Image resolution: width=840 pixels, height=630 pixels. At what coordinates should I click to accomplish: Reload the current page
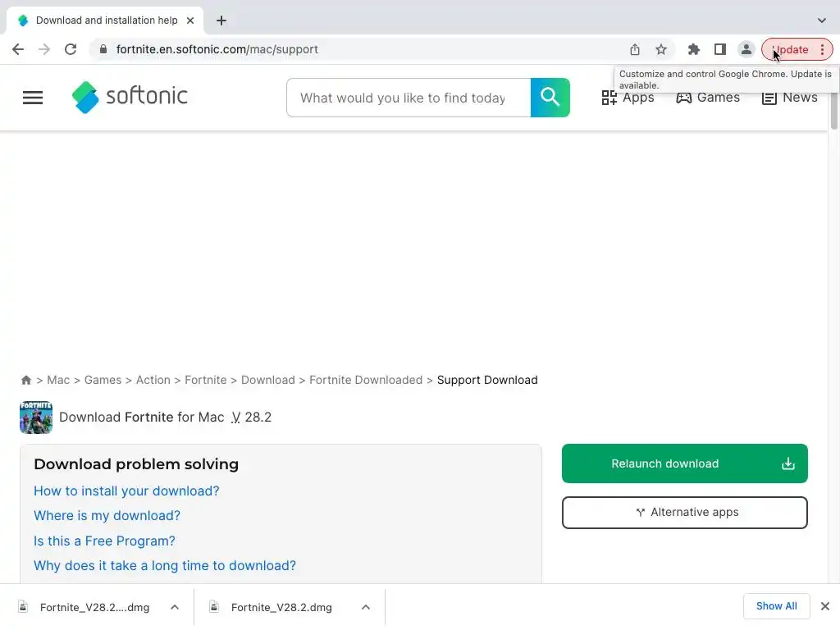71,49
